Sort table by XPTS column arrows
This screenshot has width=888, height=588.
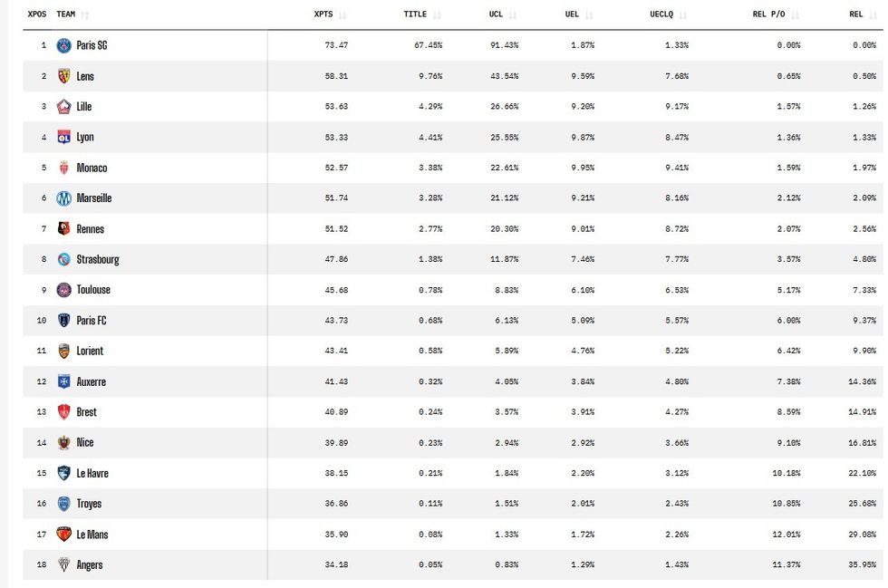point(343,14)
